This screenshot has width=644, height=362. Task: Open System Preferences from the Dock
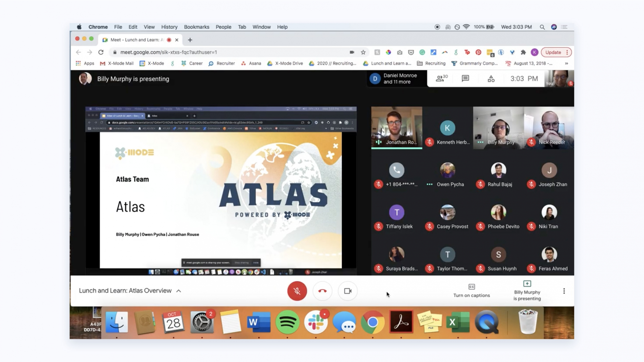tap(202, 322)
